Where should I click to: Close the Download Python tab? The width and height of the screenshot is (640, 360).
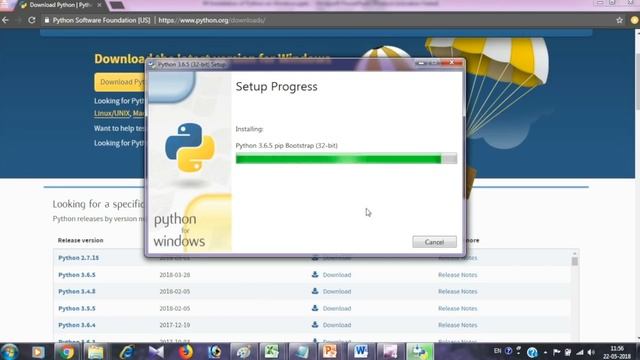[99, 5]
